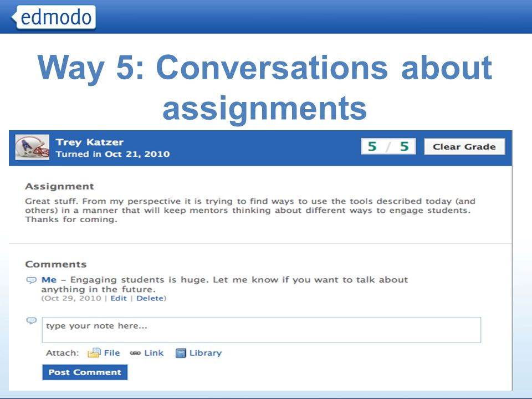Click the comment date '(Oct 29, 2010'
This screenshot has height=399, width=532.
pos(71,298)
